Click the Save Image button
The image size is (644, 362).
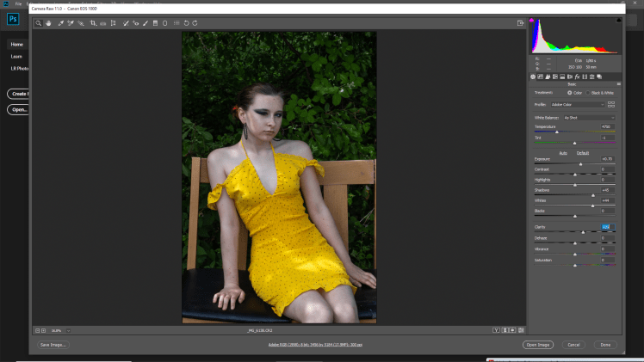pyautogui.click(x=53, y=344)
